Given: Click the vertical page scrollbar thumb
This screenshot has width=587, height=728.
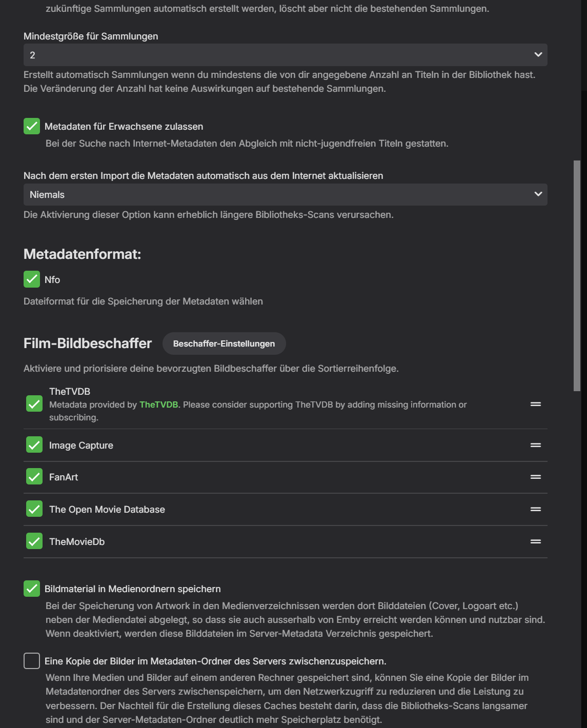Looking at the screenshot, I should [577, 276].
